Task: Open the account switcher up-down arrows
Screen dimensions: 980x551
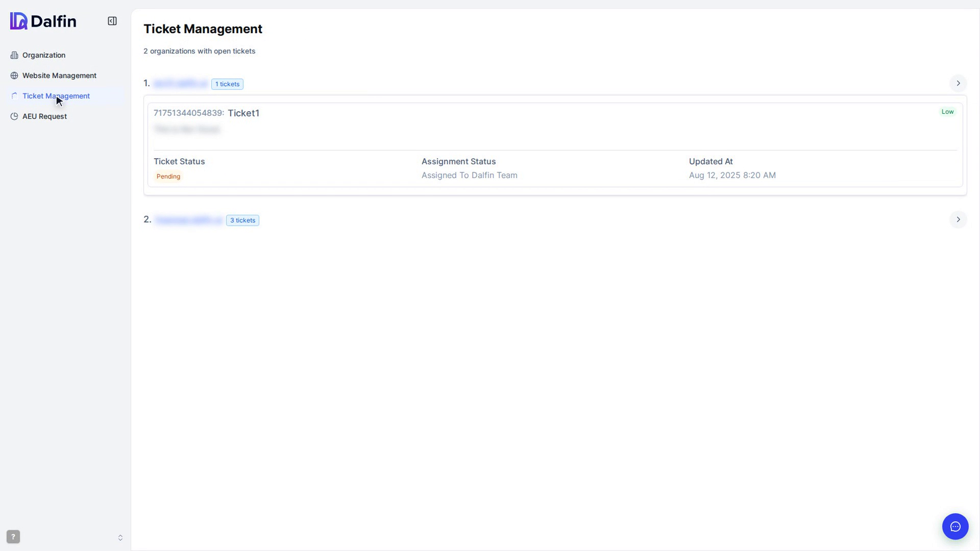Action: (120, 538)
